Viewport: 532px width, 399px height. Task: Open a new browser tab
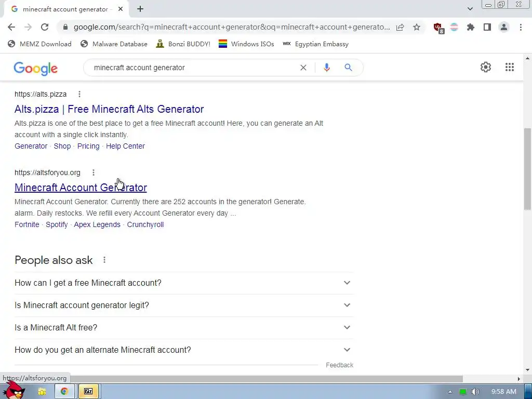[x=140, y=9]
